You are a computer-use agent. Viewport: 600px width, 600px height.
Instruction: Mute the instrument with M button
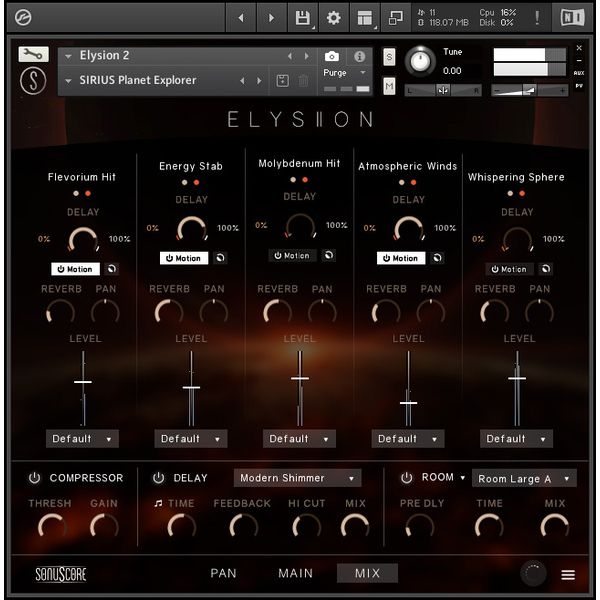389,86
